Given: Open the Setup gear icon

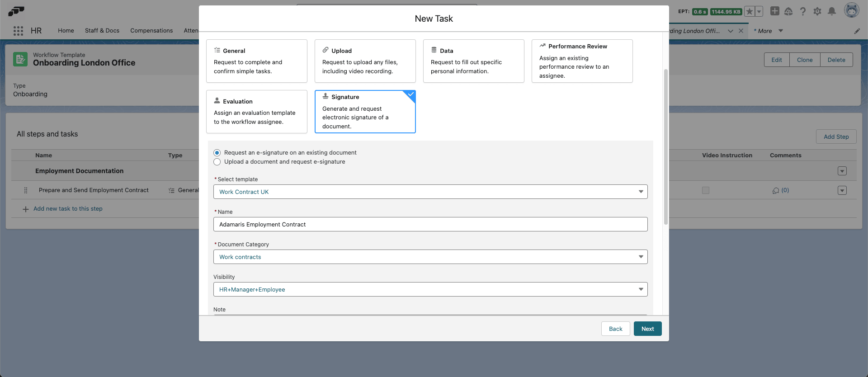Looking at the screenshot, I should [x=817, y=11].
